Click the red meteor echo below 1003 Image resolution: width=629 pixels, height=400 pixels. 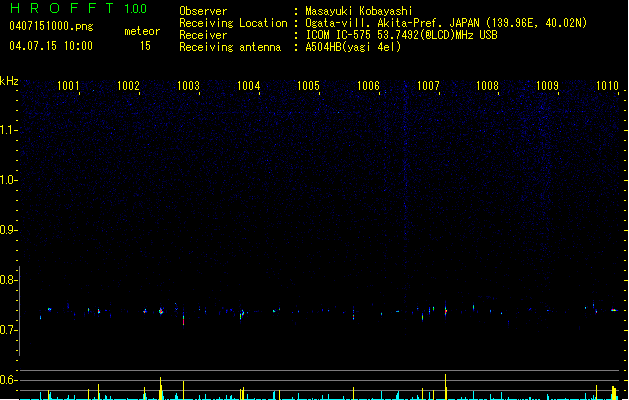click(184, 320)
